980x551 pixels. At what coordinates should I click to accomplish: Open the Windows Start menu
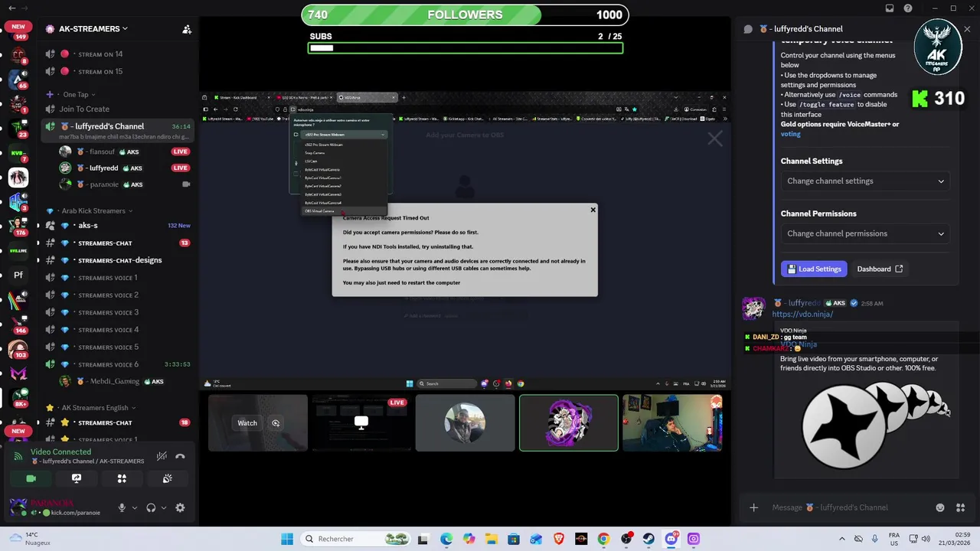[286, 539]
